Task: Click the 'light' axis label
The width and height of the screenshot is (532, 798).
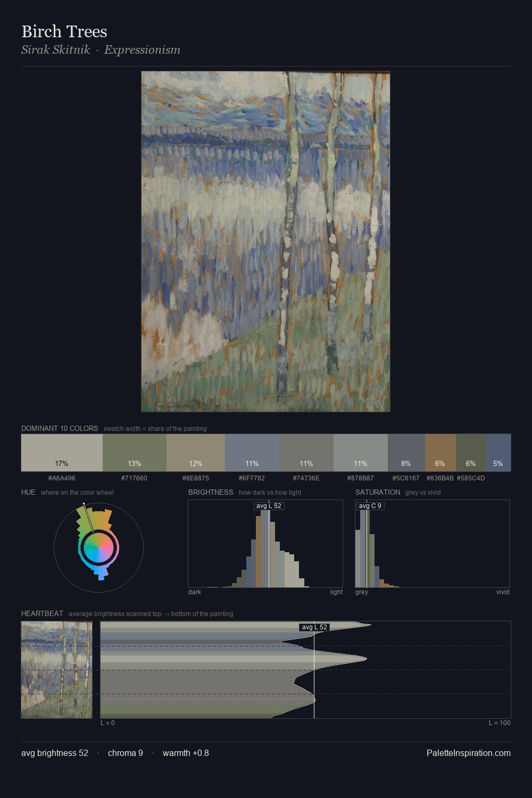Action: point(336,592)
